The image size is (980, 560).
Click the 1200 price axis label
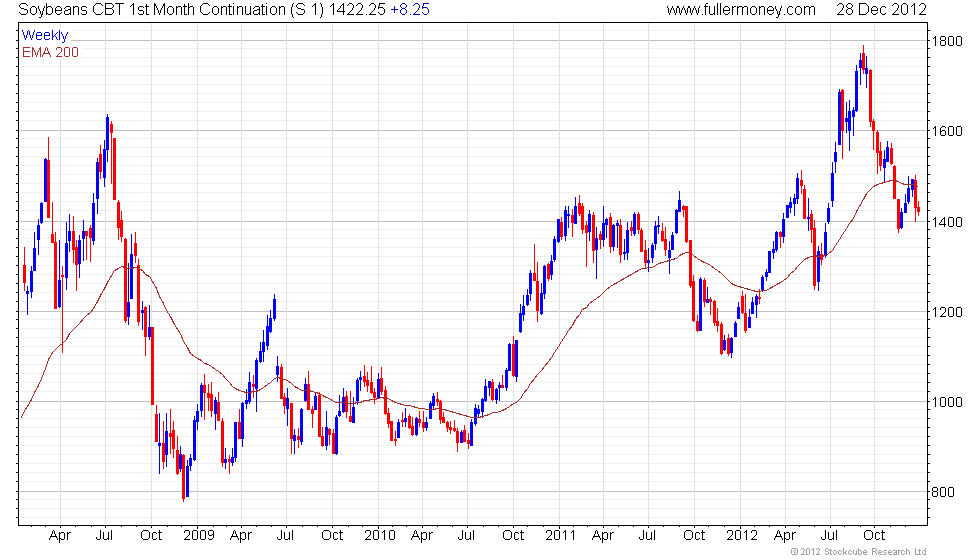(946, 312)
